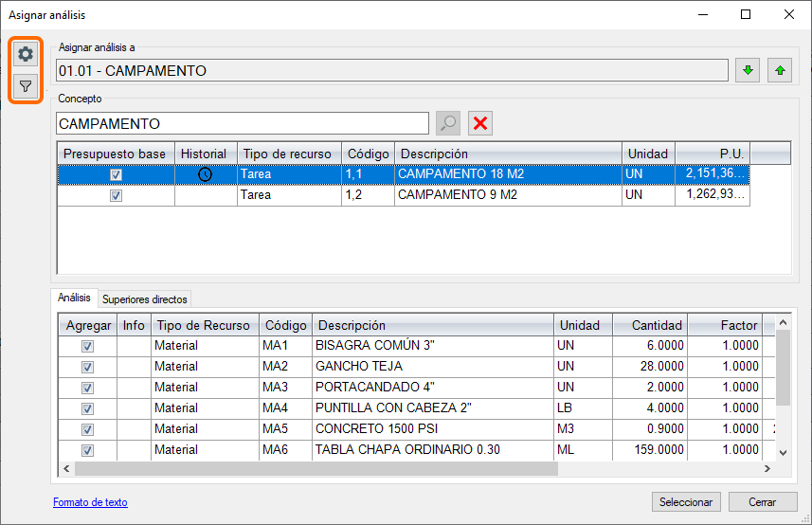Go to next item with green down arrow
Viewport: 812px width, 525px height.
(748, 70)
